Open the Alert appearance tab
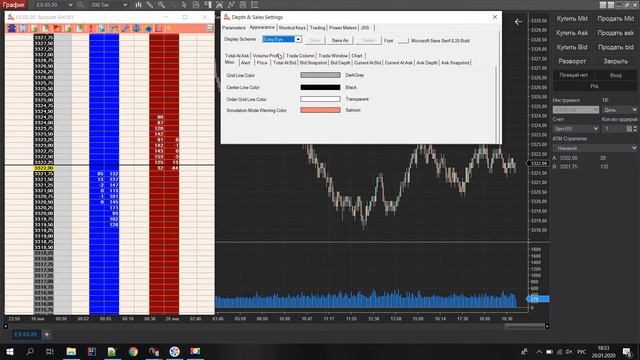The height and width of the screenshot is (360, 640). click(245, 63)
